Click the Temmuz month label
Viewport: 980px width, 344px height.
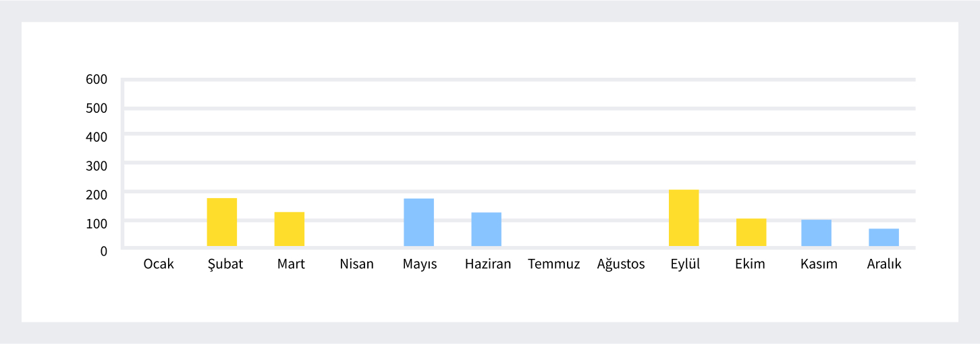point(553,264)
